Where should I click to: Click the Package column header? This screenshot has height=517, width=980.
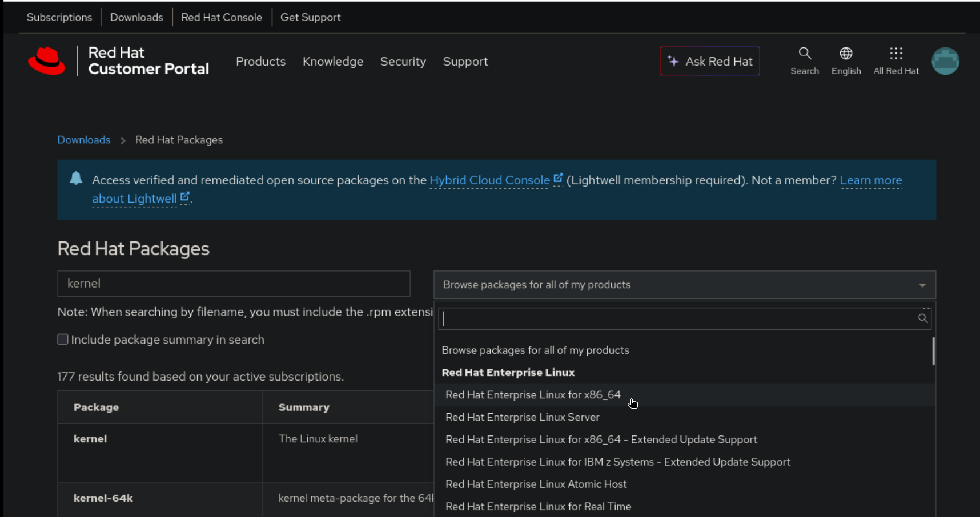pyautogui.click(x=97, y=407)
